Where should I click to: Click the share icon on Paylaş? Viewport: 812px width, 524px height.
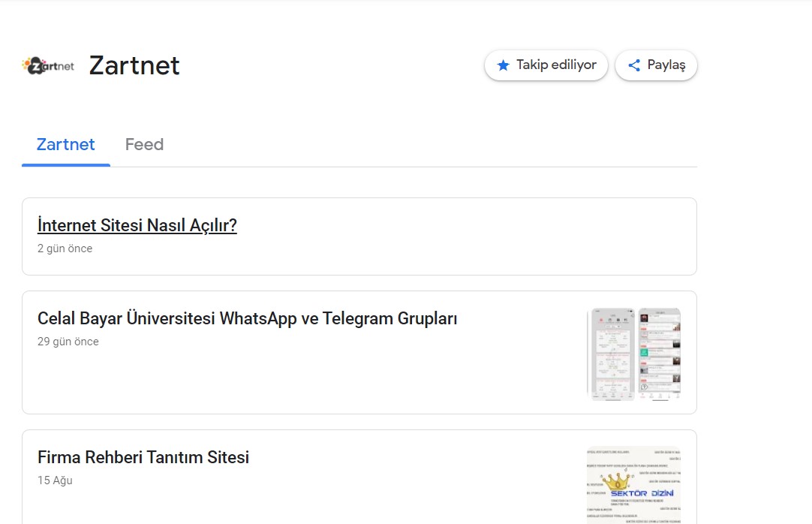pyautogui.click(x=634, y=65)
